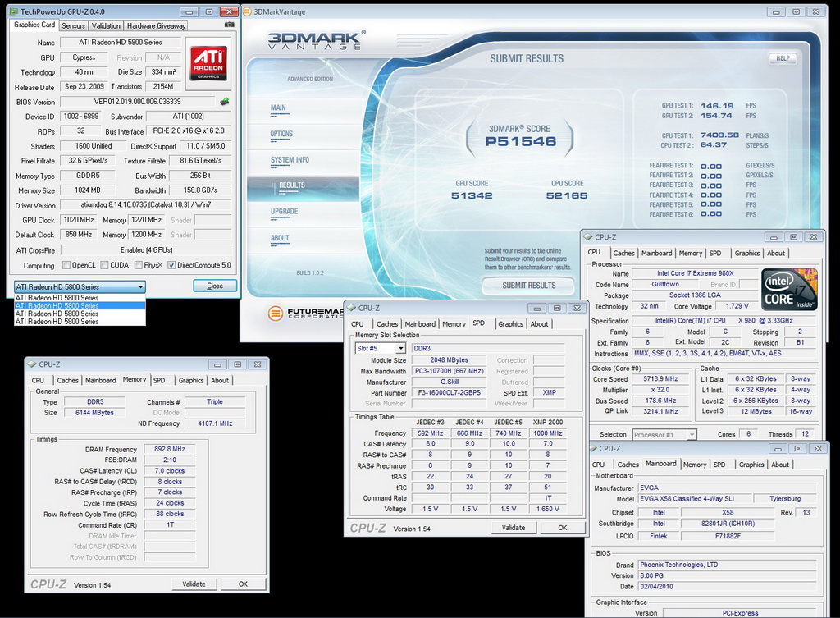Image resolution: width=840 pixels, height=618 pixels.
Task: Click the HELP button in 3DMark Vantage
Action: pos(783,58)
